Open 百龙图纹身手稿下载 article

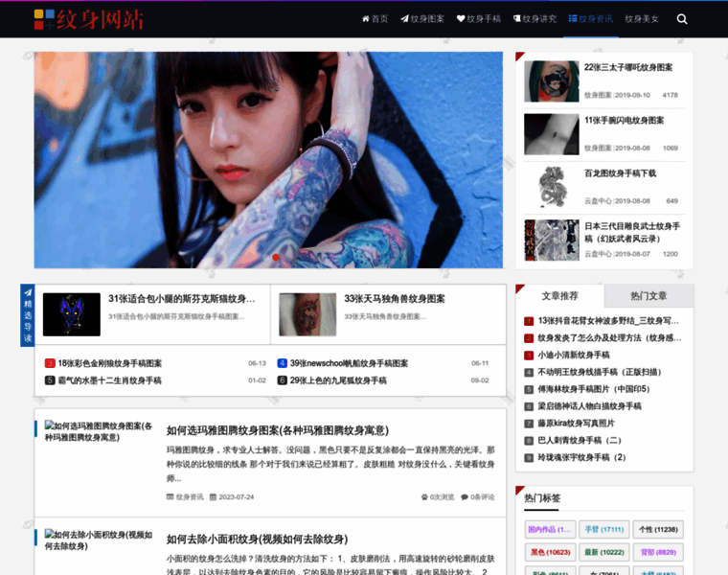(620, 173)
